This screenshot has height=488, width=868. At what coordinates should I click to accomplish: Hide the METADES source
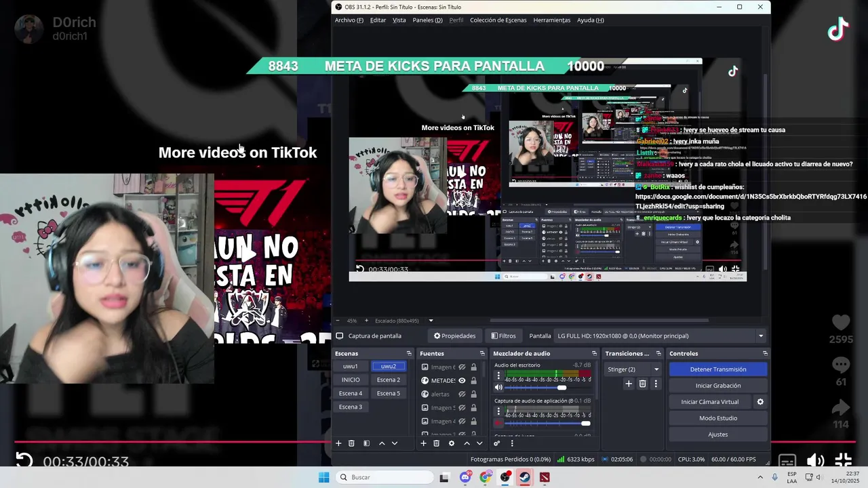pyautogui.click(x=462, y=381)
